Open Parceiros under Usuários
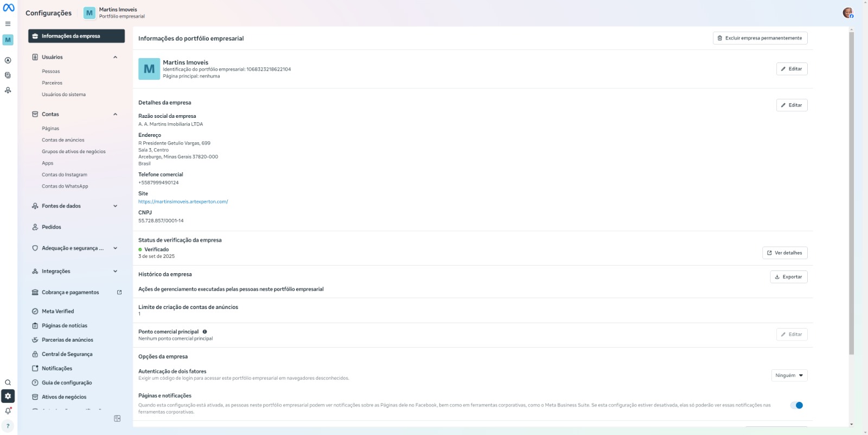This screenshot has height=435, width=868. coord(52,83)
